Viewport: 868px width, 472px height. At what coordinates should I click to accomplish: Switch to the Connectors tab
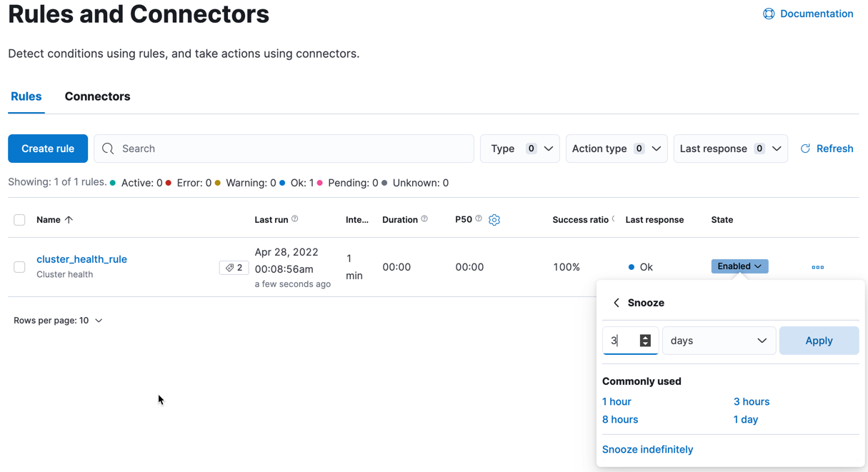(x=97, y=96)
